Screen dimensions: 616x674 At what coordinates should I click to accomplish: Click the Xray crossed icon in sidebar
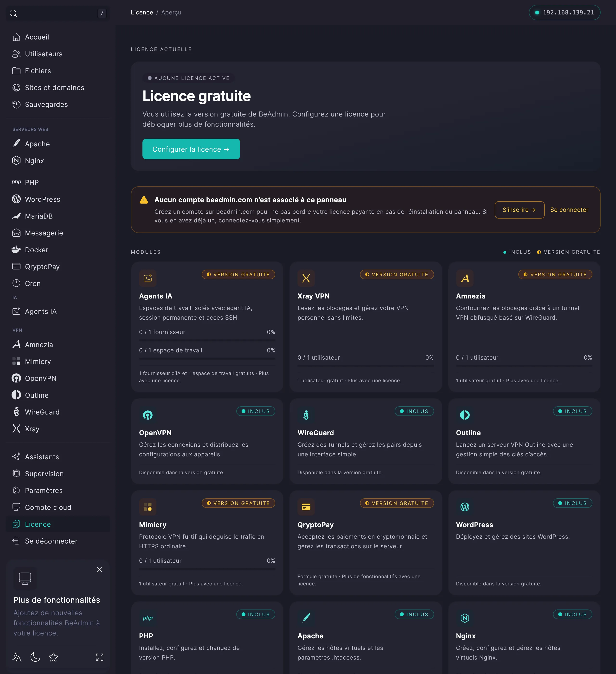[x=16, y=429]
